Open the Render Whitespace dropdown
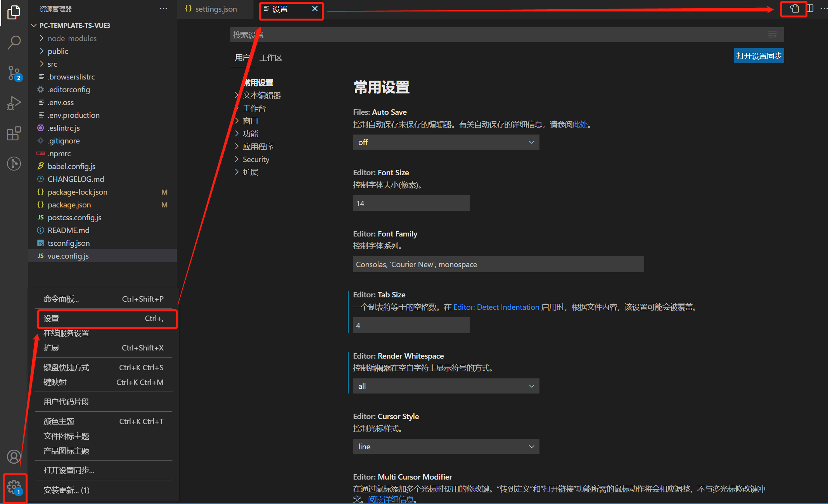 [446, 386]
